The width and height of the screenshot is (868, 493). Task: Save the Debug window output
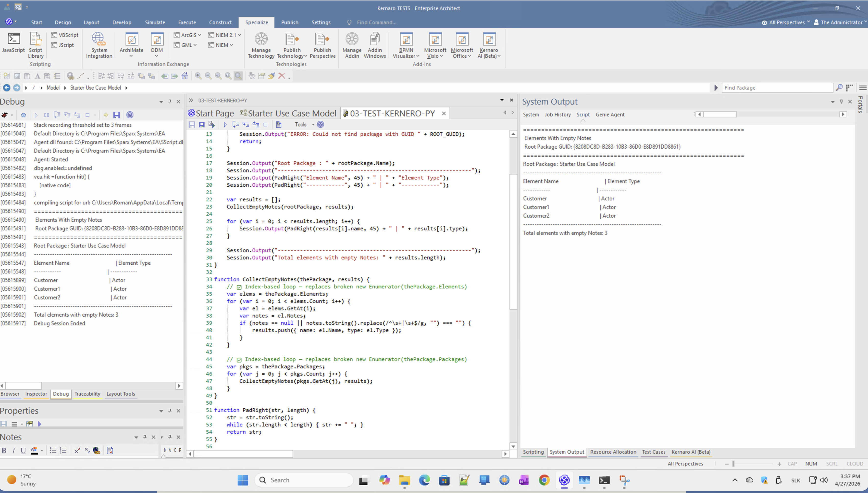116,115
